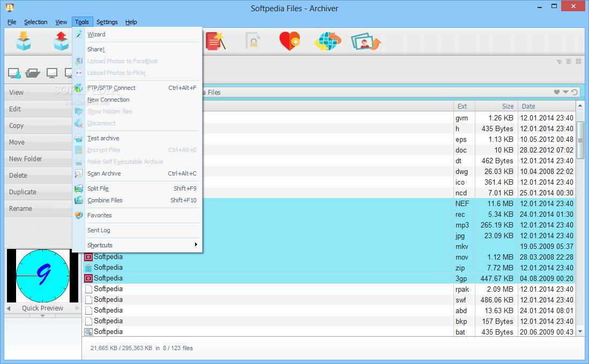Select the Softpedia rpak file row
This screenshot has height=364, width=589.
(x=329, y=289)
